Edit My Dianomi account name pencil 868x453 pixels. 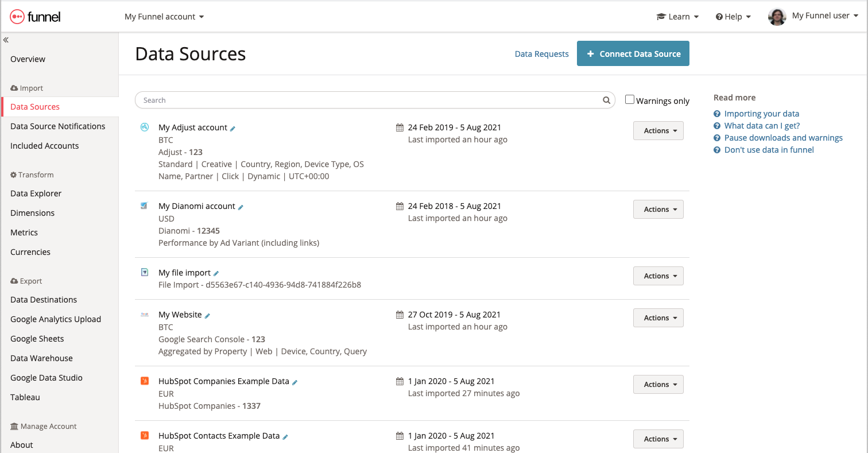241,207
